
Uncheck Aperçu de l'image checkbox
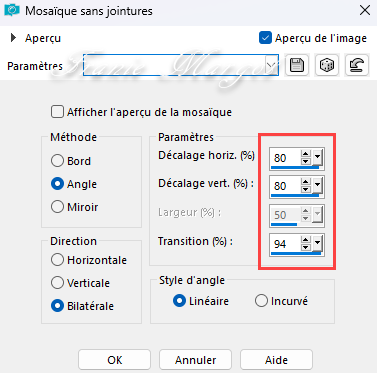[x=265, y=38]
